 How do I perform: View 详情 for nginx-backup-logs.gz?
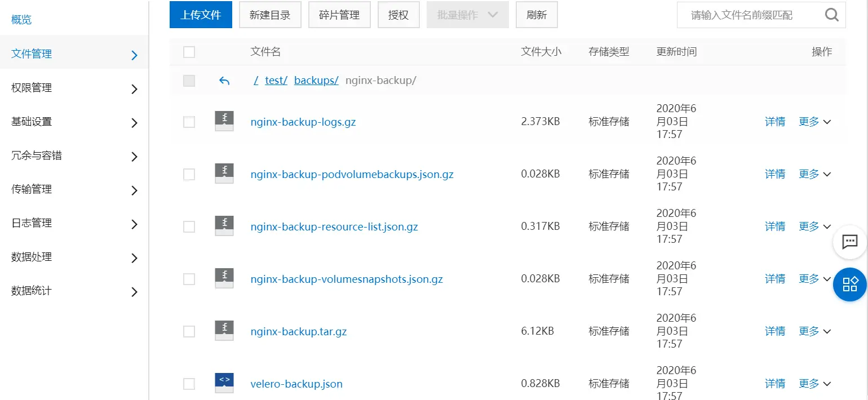coord(775,121)
